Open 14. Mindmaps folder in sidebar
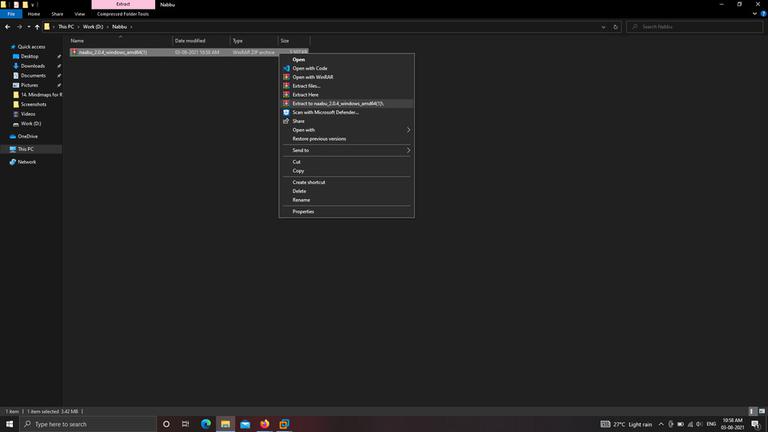This screenshot has width=768, height=432. (x=41, y=95)
